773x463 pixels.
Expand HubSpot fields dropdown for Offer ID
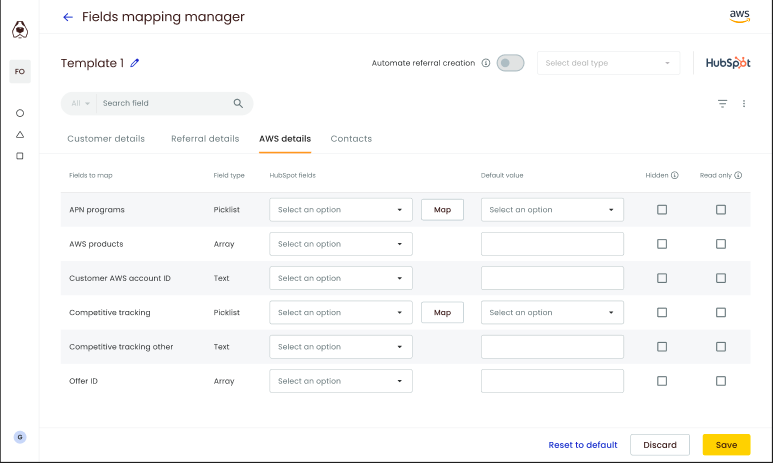click(x=341, y=381)
